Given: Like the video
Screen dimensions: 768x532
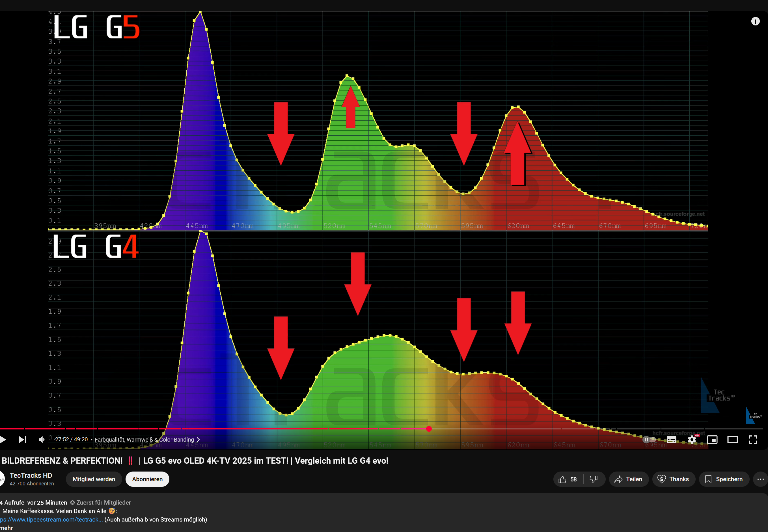Looking at the screenshot, I should pos(568,479).
